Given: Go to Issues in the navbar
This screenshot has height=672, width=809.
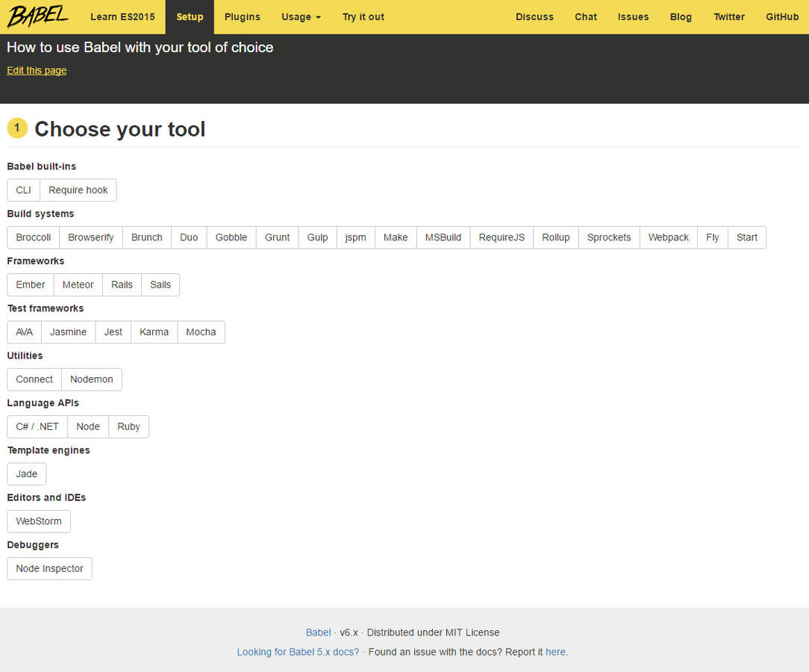Looking at the screenshot, I should (633, 17).
